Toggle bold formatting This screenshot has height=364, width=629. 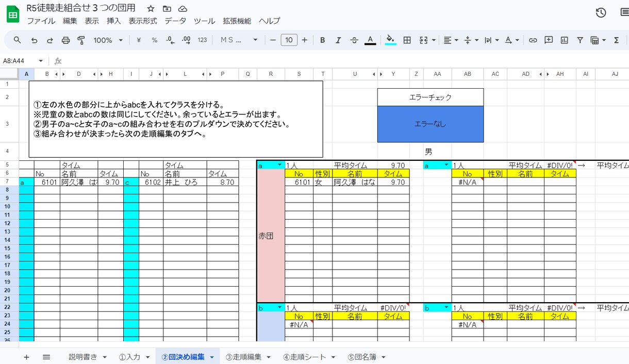[x=322, y=40]
